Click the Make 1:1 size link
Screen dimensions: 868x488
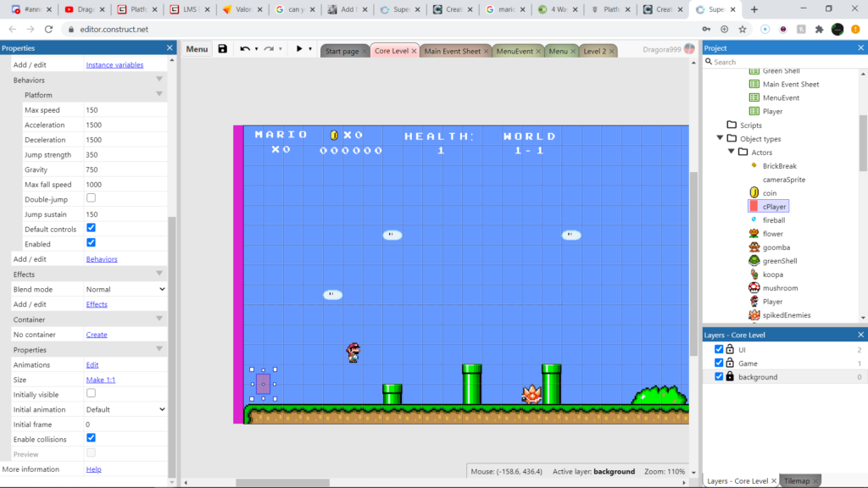[x=100, y=380]
